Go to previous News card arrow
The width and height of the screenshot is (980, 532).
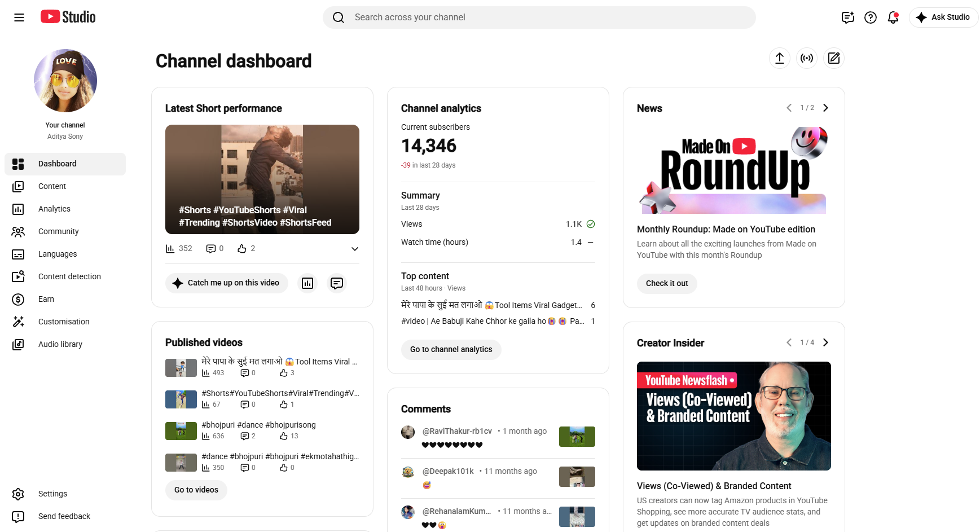click(789, 108)
